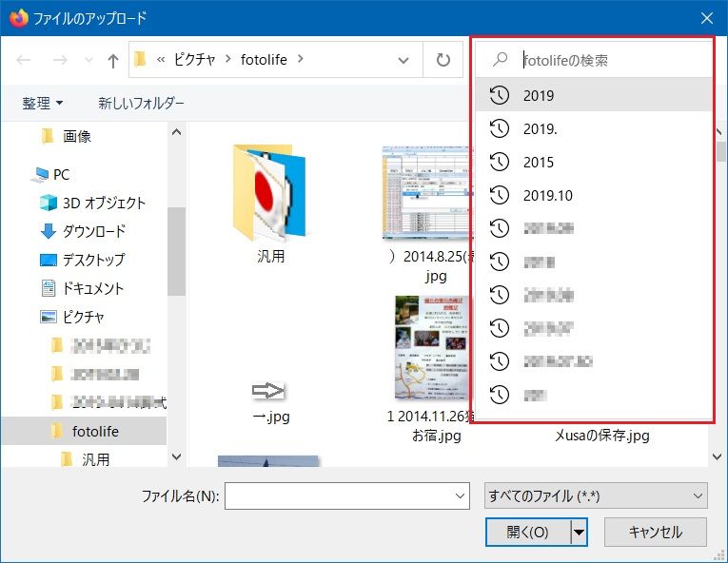The image size is (728, 563).
Task: Open デスクトップ in navigation pane
Action: click(x=94, y=260)
